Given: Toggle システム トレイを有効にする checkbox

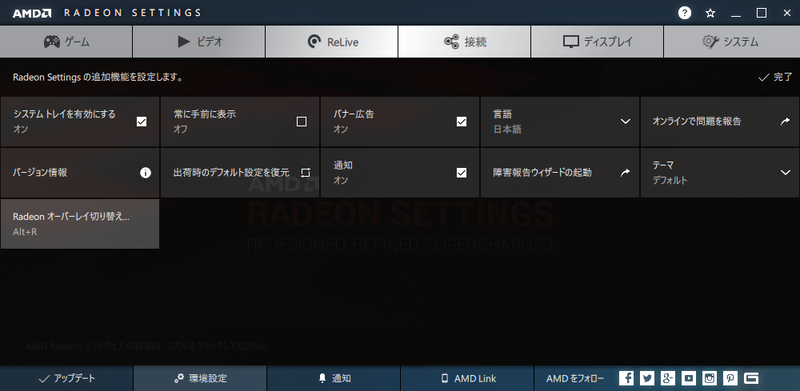Looking at the screenshot, I should click(x=141, y=121).
